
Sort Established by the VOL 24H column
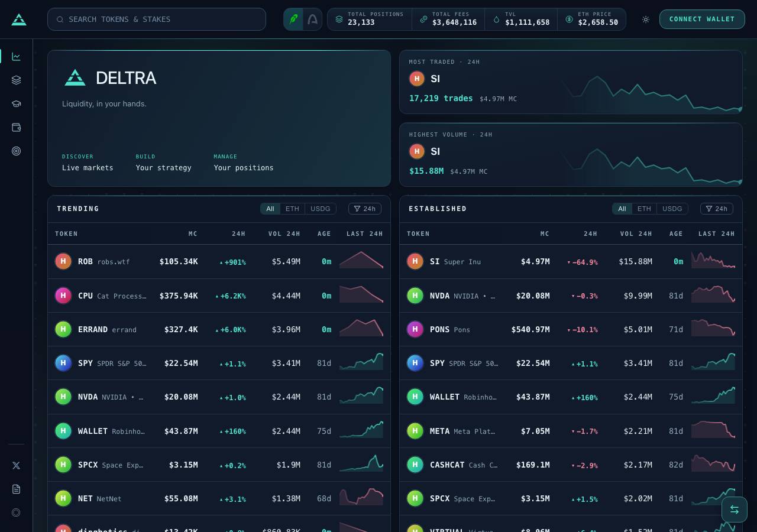click(636, 234)
